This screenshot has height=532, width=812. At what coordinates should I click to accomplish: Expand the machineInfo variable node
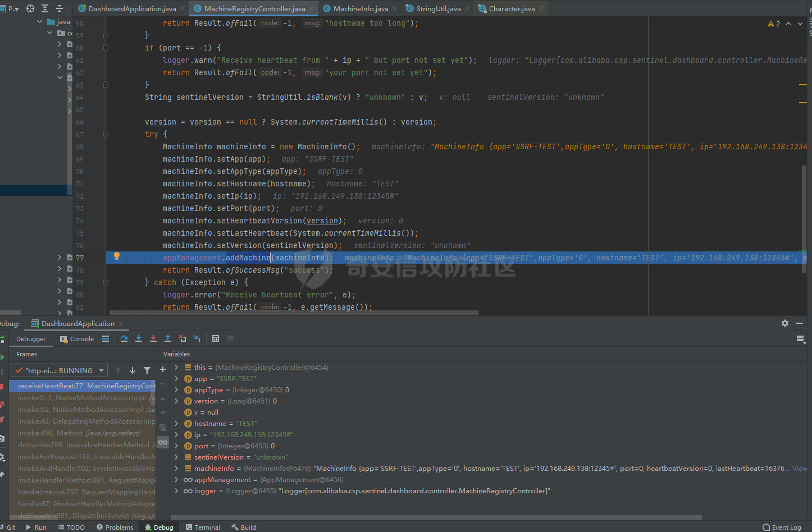click(176, 468)
